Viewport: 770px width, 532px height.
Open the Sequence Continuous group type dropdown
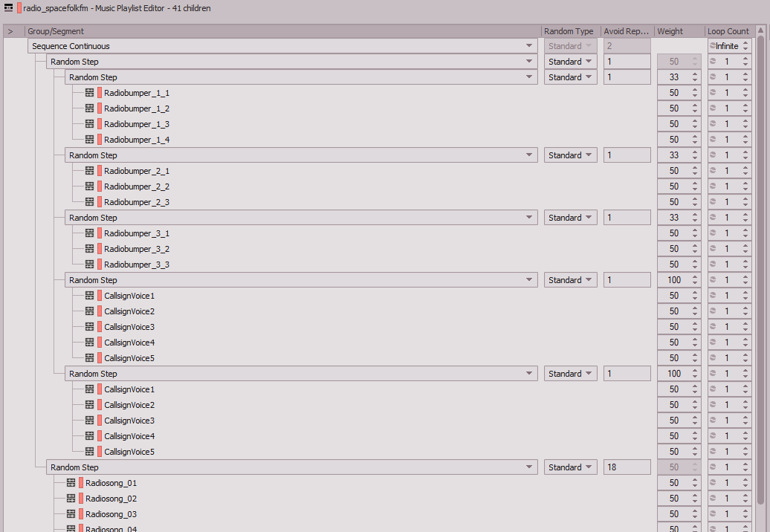point(529,45)
